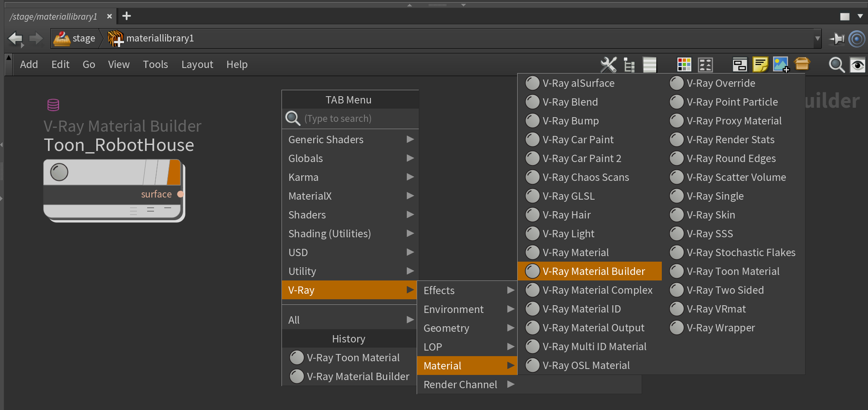Click the blue circular link-target icon
868x410 pixels.
point(857,39)
